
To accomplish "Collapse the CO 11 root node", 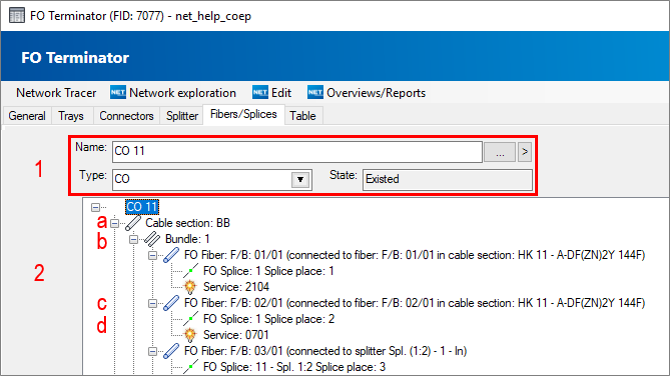I will coord(95,207).
